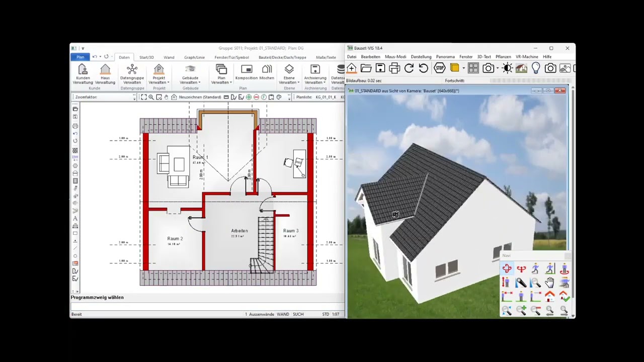Click the STD 1:97 scale in the status bar
The width and height of the screenshot is (644, 362).
pyautogui.click(x=331, y=314)
